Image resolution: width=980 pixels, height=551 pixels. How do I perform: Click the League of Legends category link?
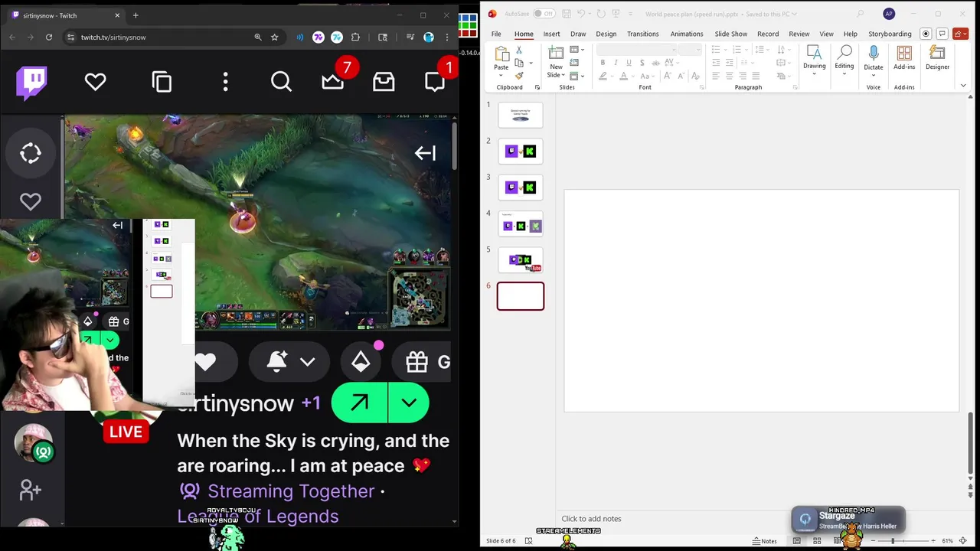click(x=258, y=516)
